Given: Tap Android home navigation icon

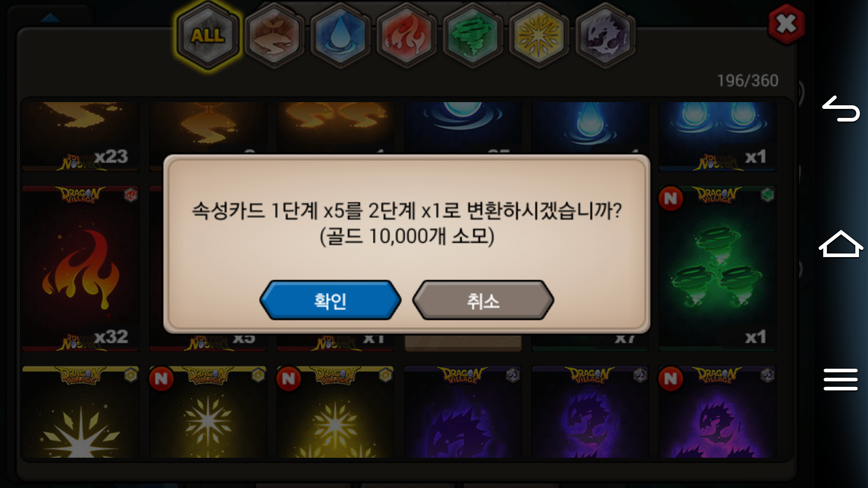Looking at the screenshot, I should (840, 244).
